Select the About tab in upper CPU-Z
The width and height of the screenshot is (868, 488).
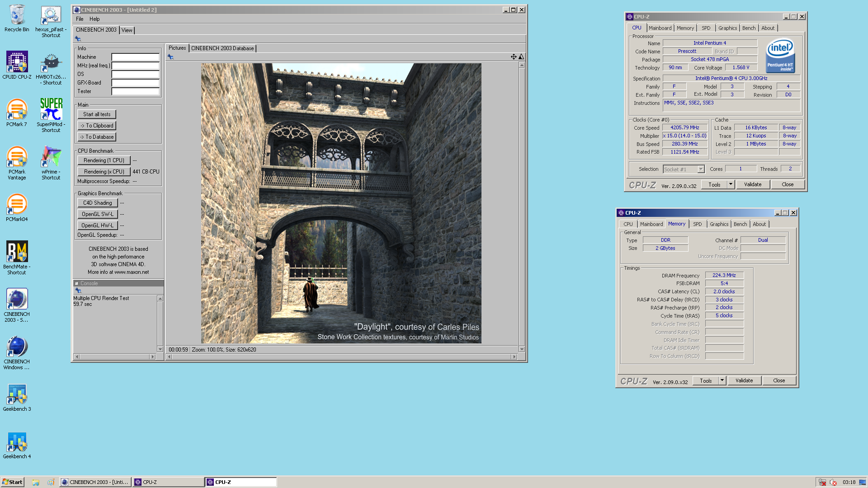tap(768, 28)
